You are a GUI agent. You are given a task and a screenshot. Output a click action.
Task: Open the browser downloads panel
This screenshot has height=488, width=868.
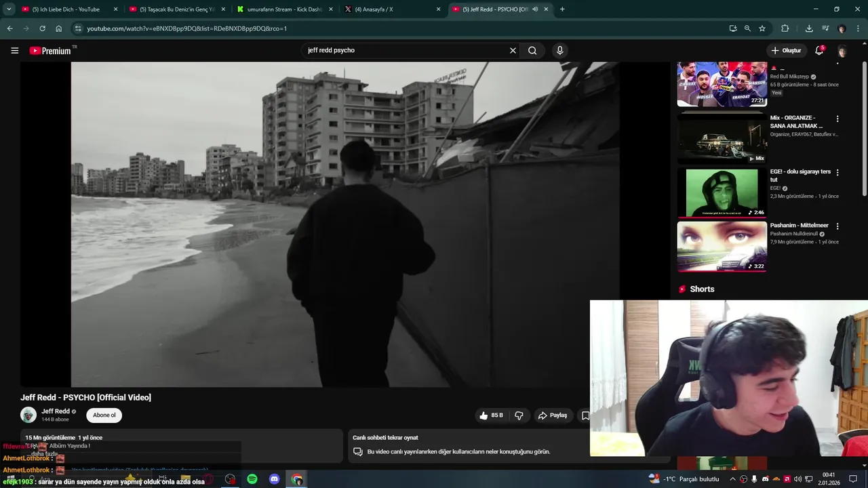[809, 28]
